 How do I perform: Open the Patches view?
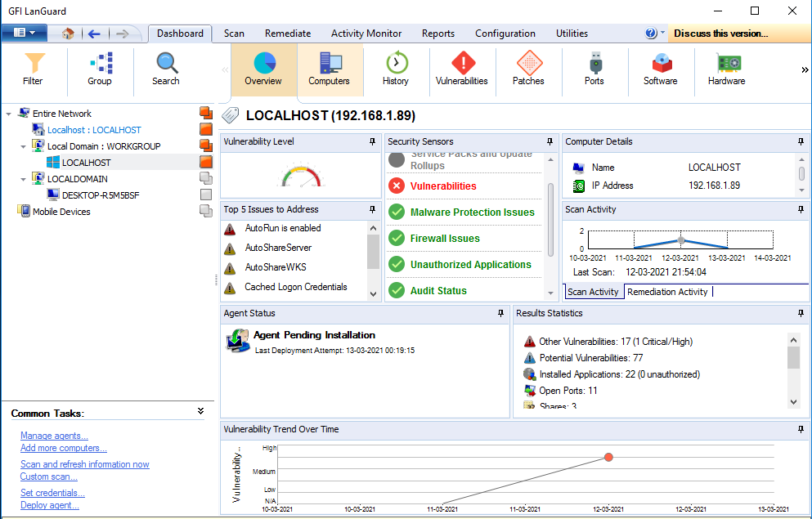pyautogui.click(x=529, y=69)
